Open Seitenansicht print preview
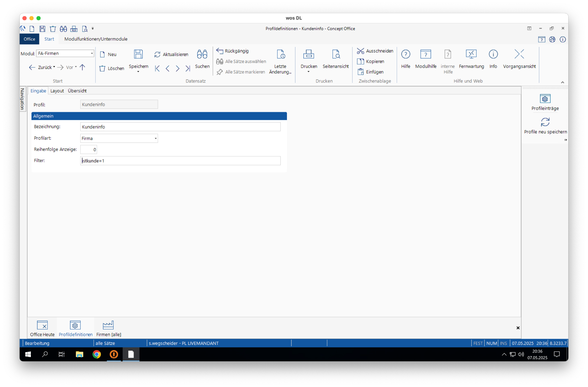This screenshot has height=387, width=588. (x=335, y=59)
